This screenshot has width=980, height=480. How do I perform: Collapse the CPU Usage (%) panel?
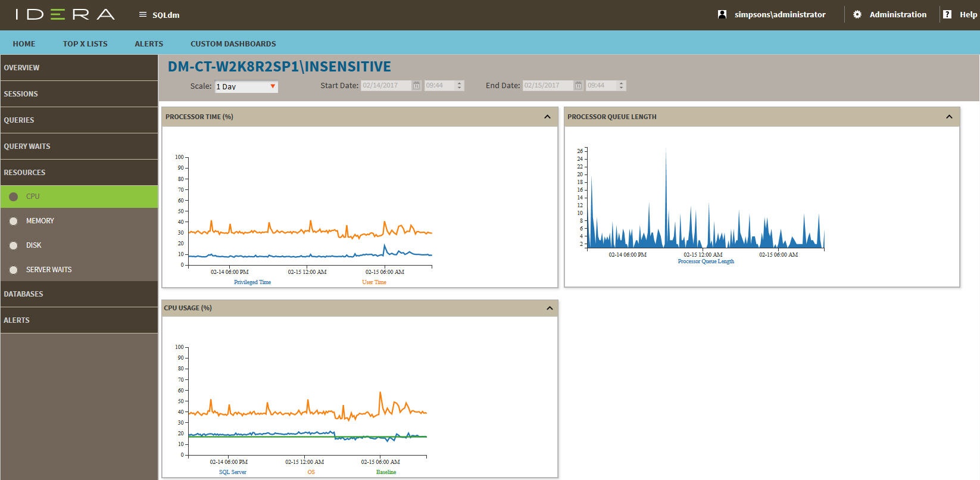click(550, 308)
